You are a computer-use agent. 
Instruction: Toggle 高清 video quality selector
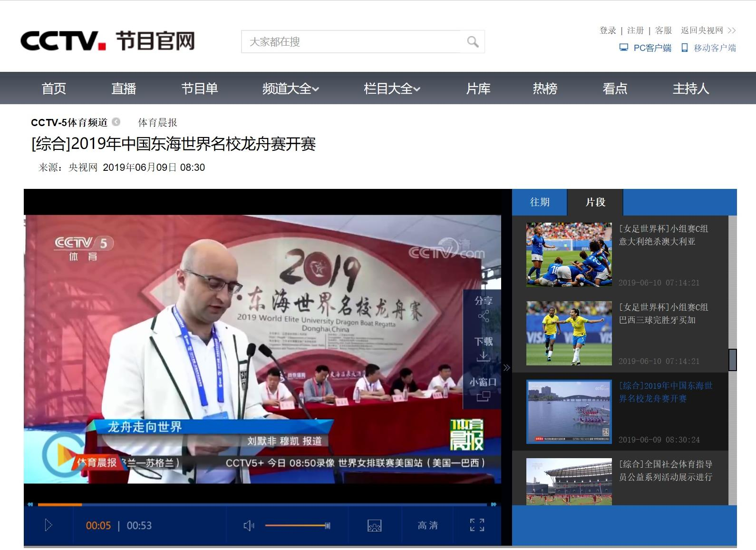pos(427,525)
